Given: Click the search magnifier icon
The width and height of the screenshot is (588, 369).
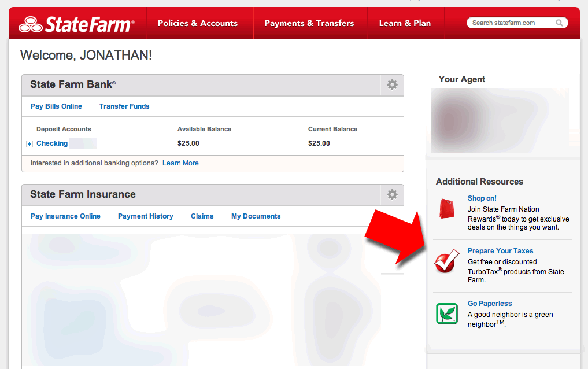Looking at the screenshot, I should 559,23.
